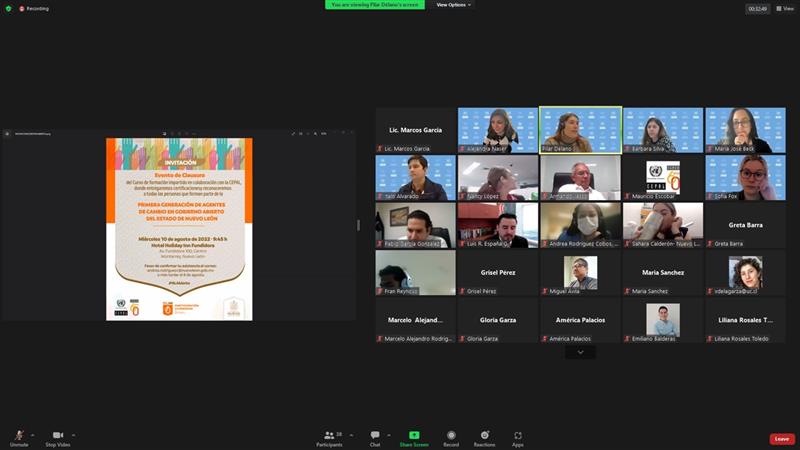Select the Lic. Marcos Garcia tile
800x450 pixels.
click(415, 130)
